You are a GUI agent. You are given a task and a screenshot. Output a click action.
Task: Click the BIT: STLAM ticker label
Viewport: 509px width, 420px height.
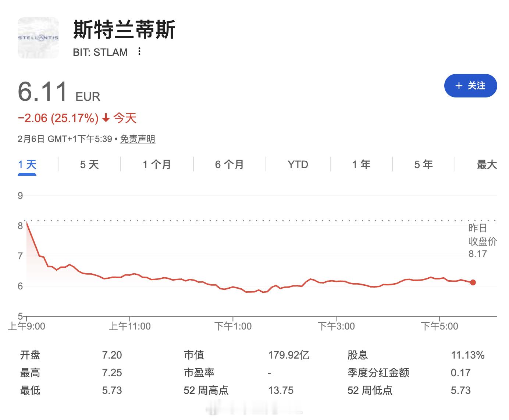pos(99,52)
